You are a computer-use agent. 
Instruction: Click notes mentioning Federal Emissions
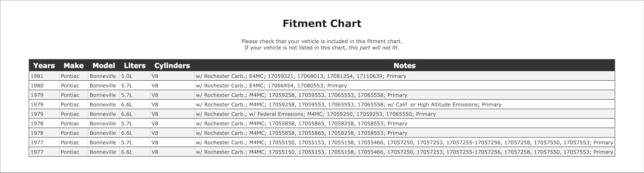(x=316, y=114)
